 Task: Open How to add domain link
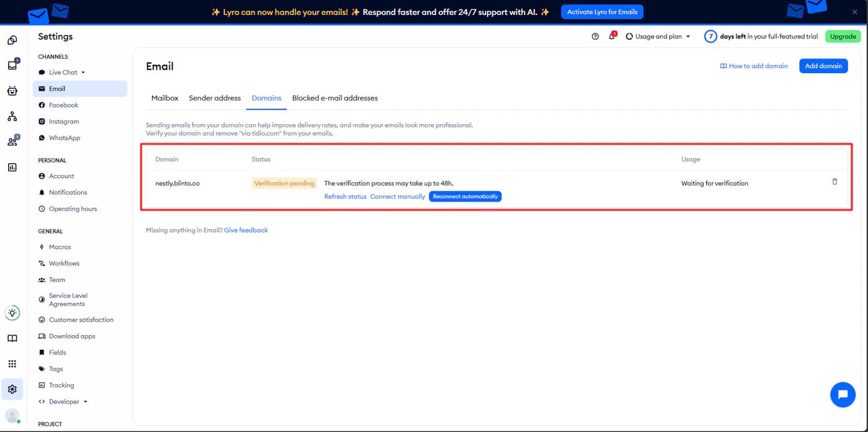tap(754, 66)
